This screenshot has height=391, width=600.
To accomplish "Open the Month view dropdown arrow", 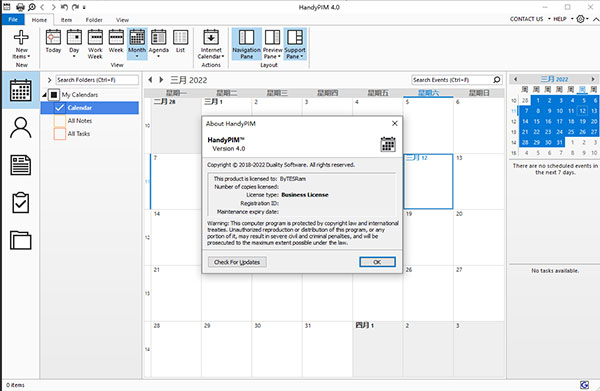I will coord(137,57).
